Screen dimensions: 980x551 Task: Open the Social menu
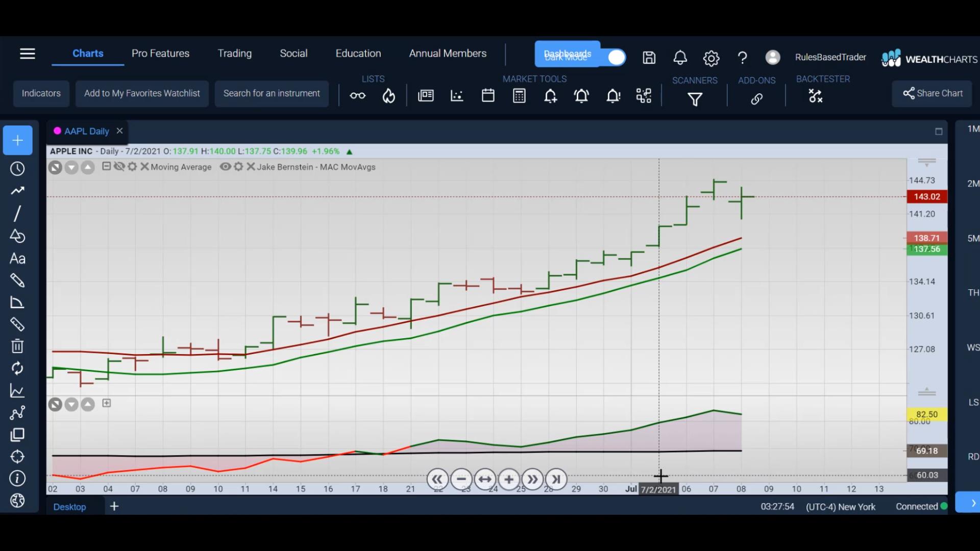coord(293,53)
